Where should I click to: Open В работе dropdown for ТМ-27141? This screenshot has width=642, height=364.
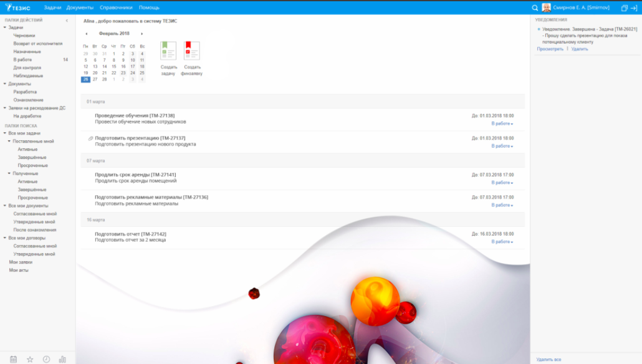502,183
